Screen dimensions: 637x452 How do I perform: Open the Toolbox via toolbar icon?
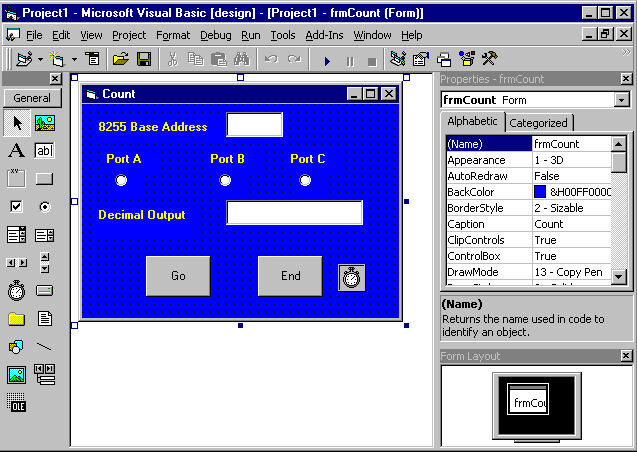click(489, 60)
